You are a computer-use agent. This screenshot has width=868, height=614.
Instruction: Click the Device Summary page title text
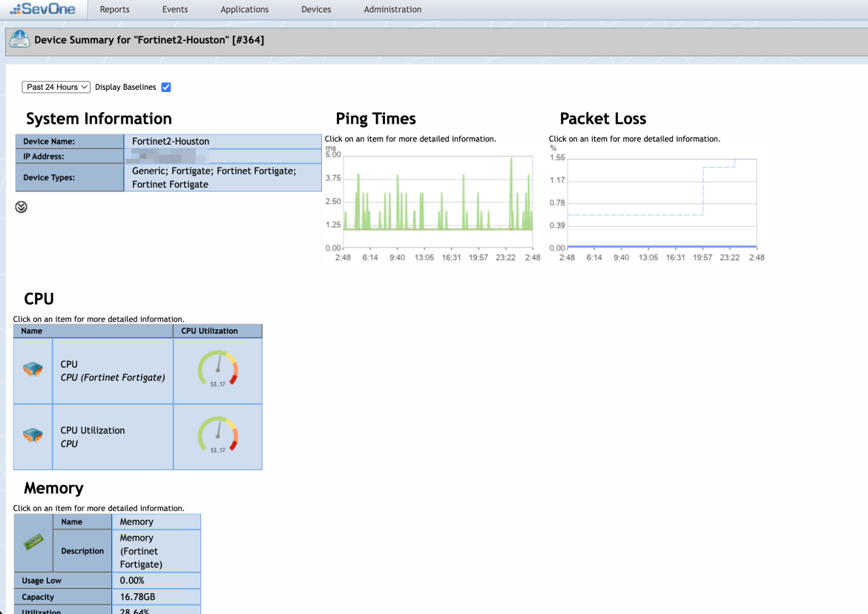pyautogui.click(x=149, y=40)
